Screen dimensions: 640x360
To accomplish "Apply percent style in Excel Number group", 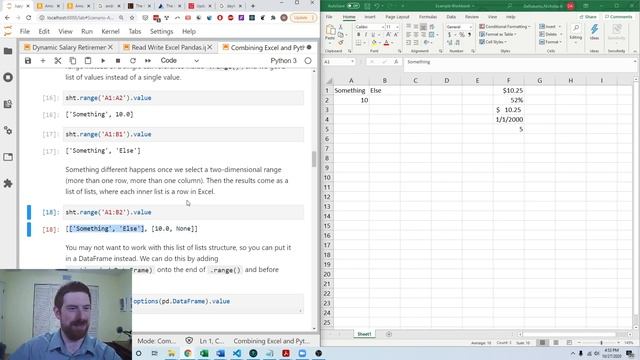I will click(461, 35).
